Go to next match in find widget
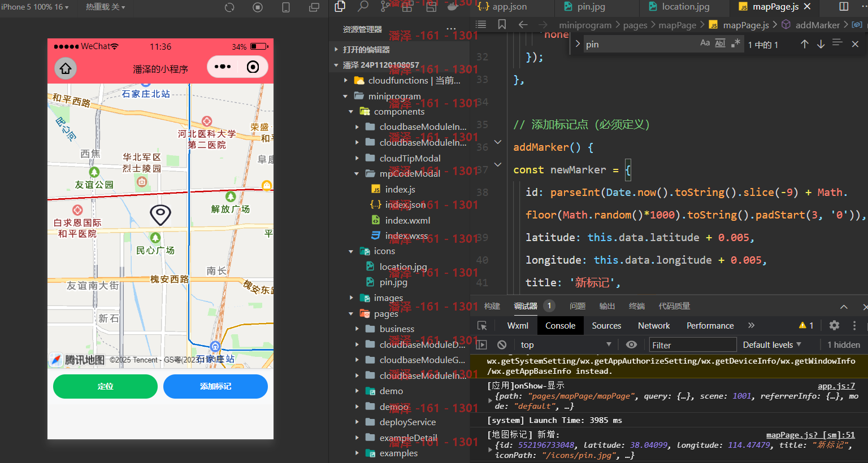868x463 pixels. click(821, 44)
